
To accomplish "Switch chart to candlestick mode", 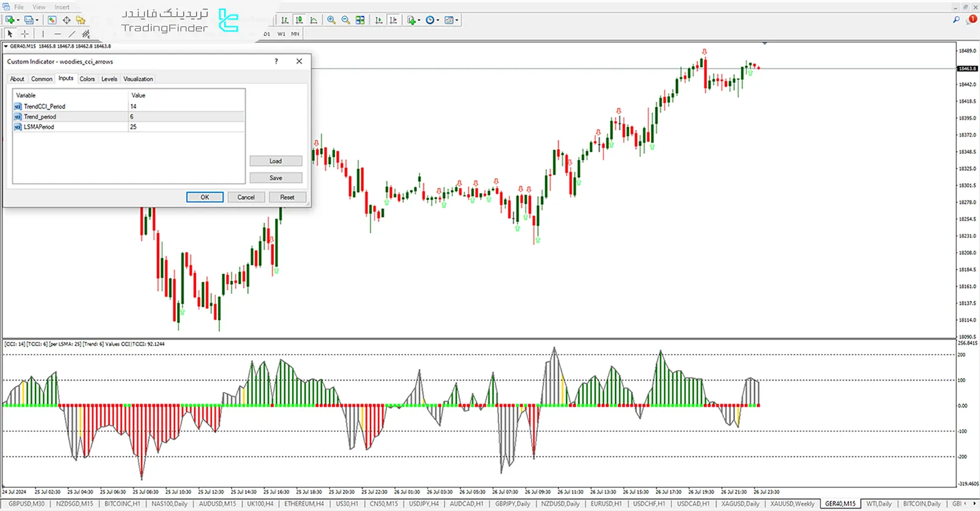I will point(299,20).
